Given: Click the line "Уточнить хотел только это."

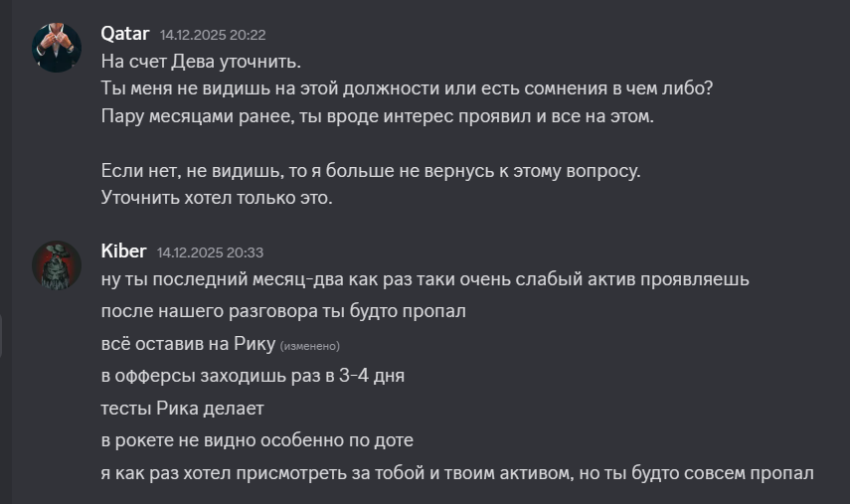Looking at the screenshot, I should [216, 198].
